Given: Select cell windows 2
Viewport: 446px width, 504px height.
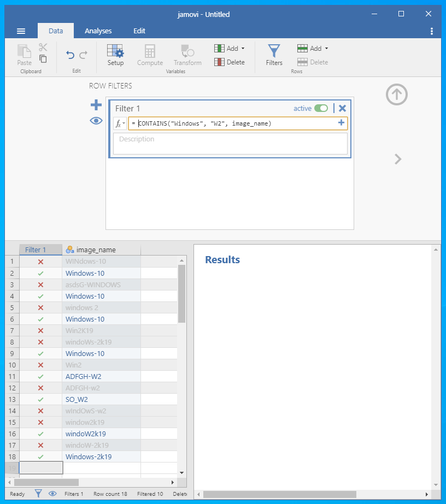Looking at the screenshot, I should coord(101,307).
